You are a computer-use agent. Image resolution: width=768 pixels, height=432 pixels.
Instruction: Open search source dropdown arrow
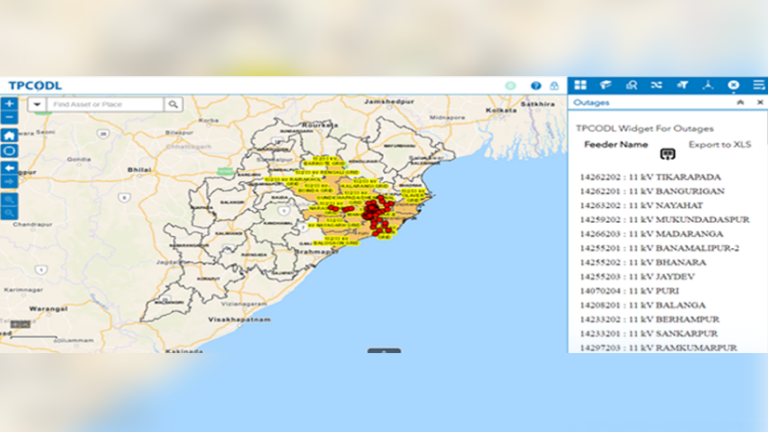(37, 104)
